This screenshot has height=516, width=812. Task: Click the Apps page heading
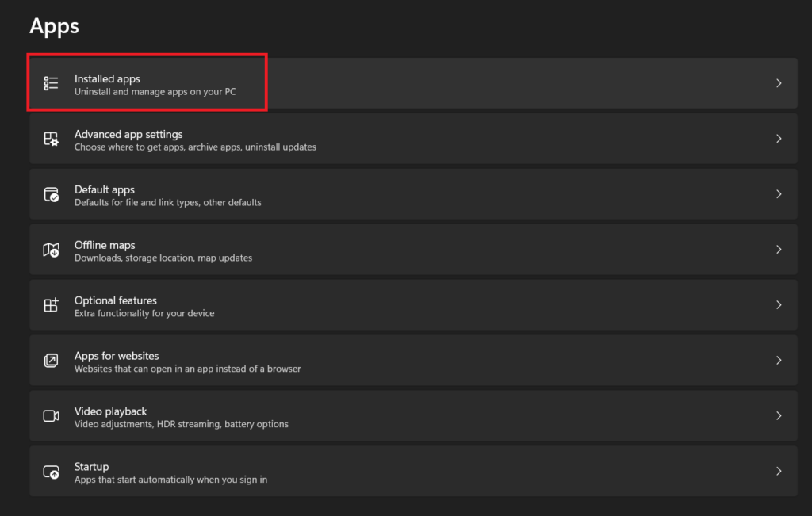pos(54,26)
